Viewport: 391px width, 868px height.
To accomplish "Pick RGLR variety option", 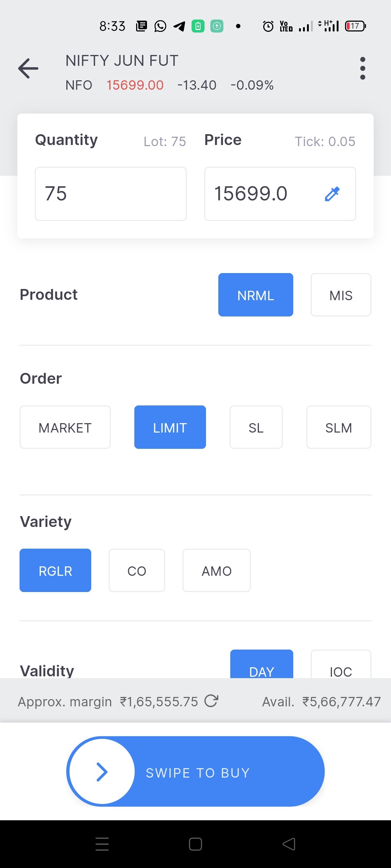I will point(55,570).
